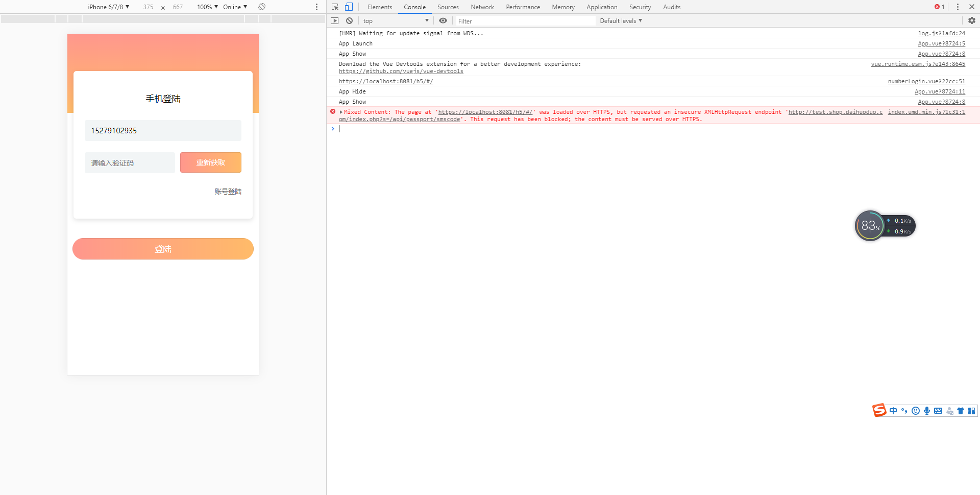Click the eye icon to create live expression
This screenshot has height=495, width=980.
[x=443, y=20]
